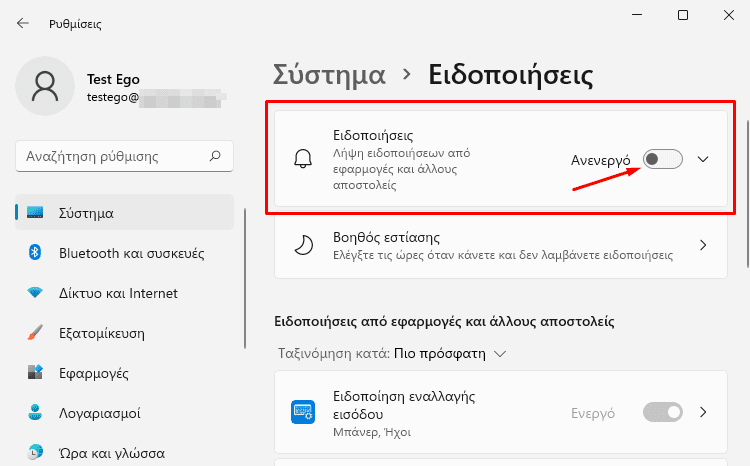This screenshot has height=466, width=750.
Task: Click the Ώρα και γλώσσα clock icon
Action: point(35,452)
